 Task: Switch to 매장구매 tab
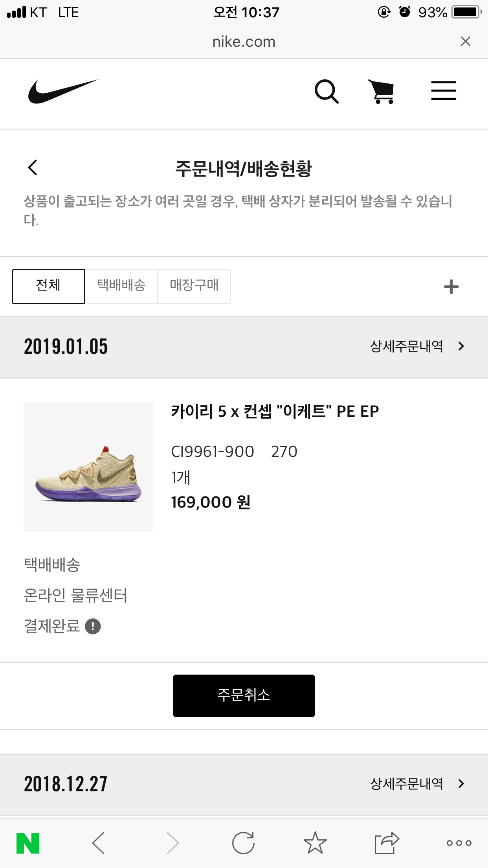[194, 286]
